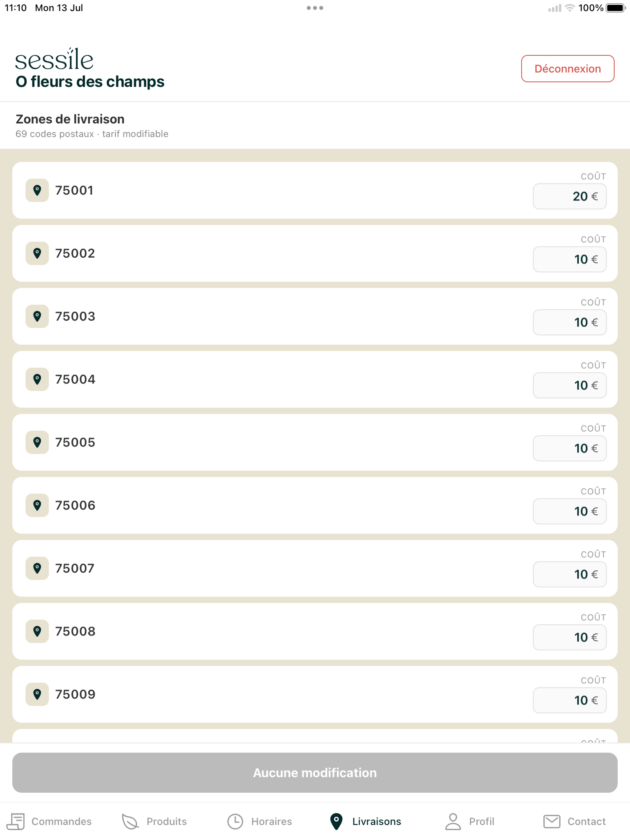
Task: Tap the location pin icon for 75004
Action: pyautogui.click(x=37, y=379)
